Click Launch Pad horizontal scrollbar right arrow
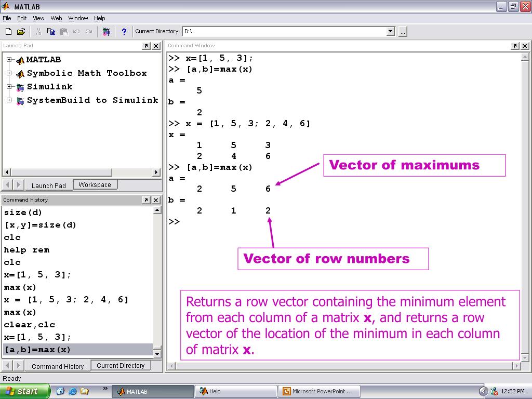Viewport: 532px width, 399px height. point(156,172)
